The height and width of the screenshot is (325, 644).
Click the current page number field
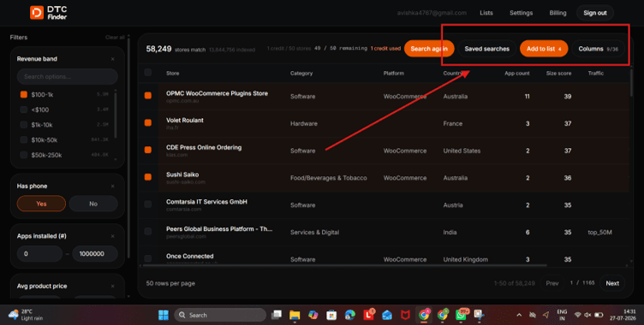[x=571, y=283]
